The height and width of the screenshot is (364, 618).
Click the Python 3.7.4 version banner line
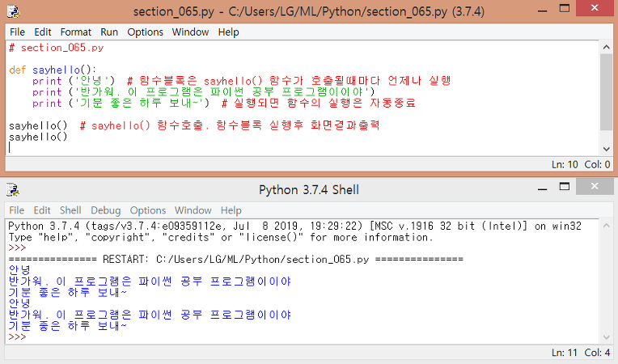click(295, 226)
